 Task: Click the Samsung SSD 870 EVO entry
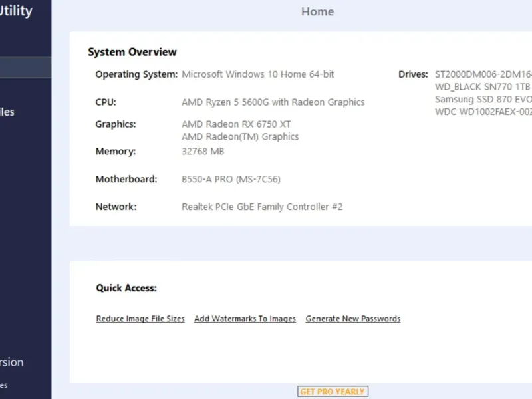[x=483, y=99]
